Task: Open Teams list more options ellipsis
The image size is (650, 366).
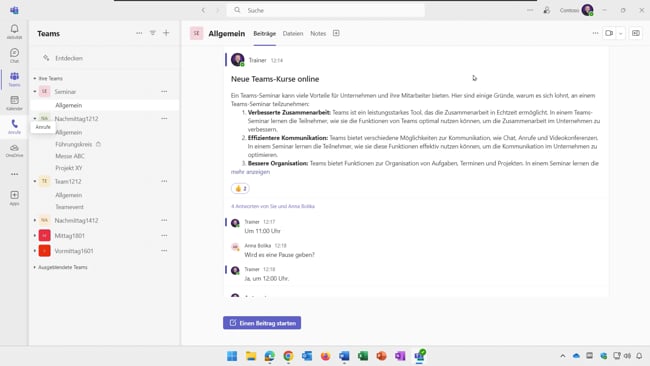Action: [139, 33]
